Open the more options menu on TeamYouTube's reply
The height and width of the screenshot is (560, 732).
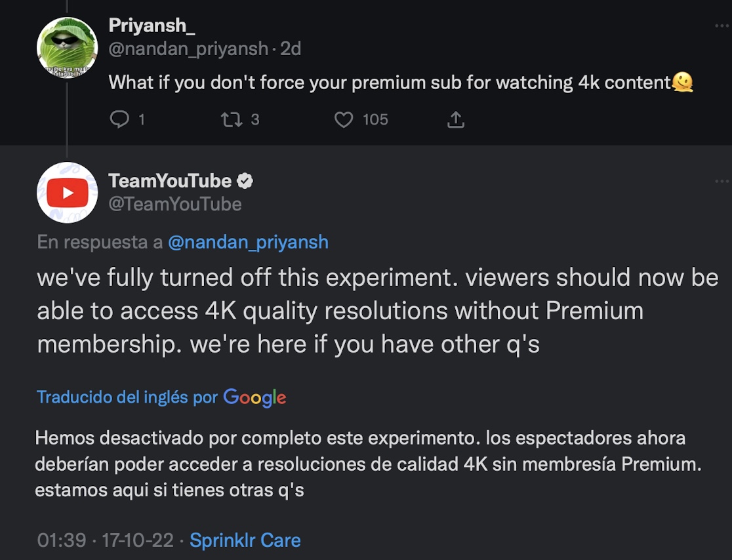(x=722, y=181)
